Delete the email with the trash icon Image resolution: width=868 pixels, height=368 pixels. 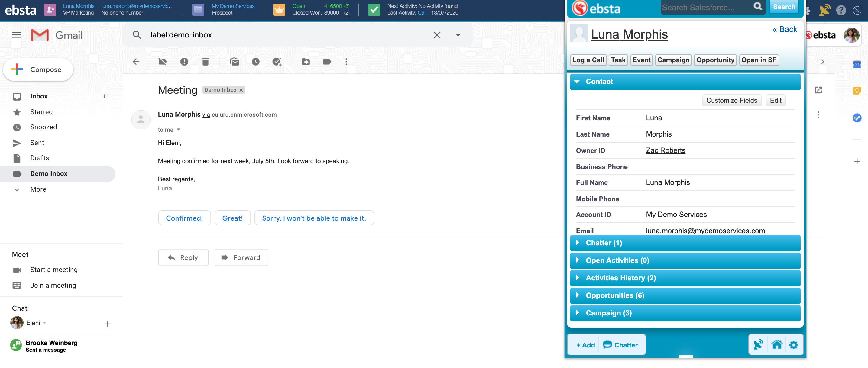click(x=206, y=62)
